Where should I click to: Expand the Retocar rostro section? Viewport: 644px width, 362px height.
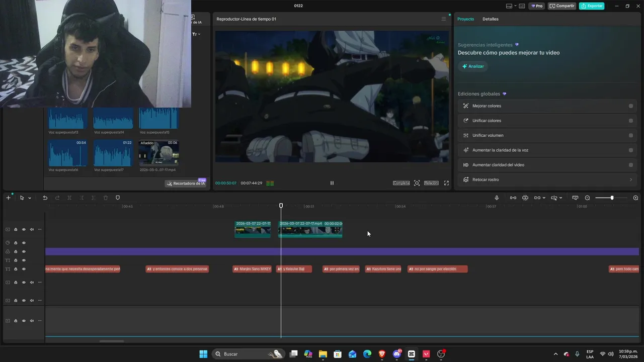click(x=631, y=179)
